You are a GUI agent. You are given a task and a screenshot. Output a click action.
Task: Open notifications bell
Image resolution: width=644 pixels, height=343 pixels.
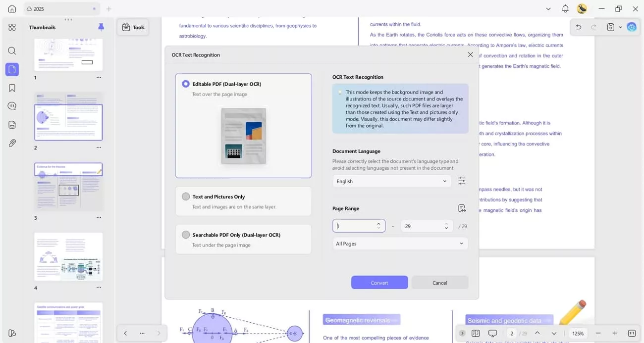tap(565, 9)
